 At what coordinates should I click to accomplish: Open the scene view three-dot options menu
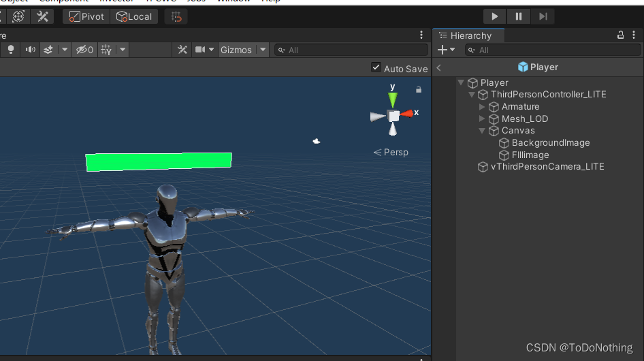[x=421, y=35]
